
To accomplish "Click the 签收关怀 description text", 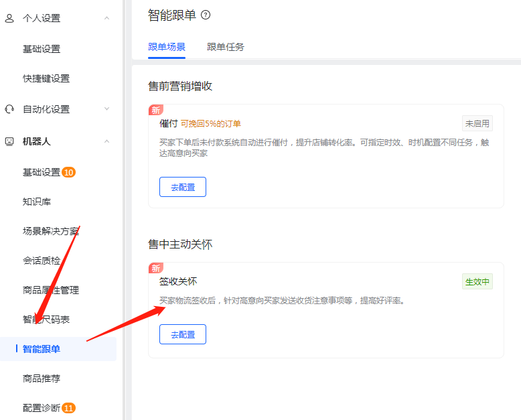I will tap(282, 301).
